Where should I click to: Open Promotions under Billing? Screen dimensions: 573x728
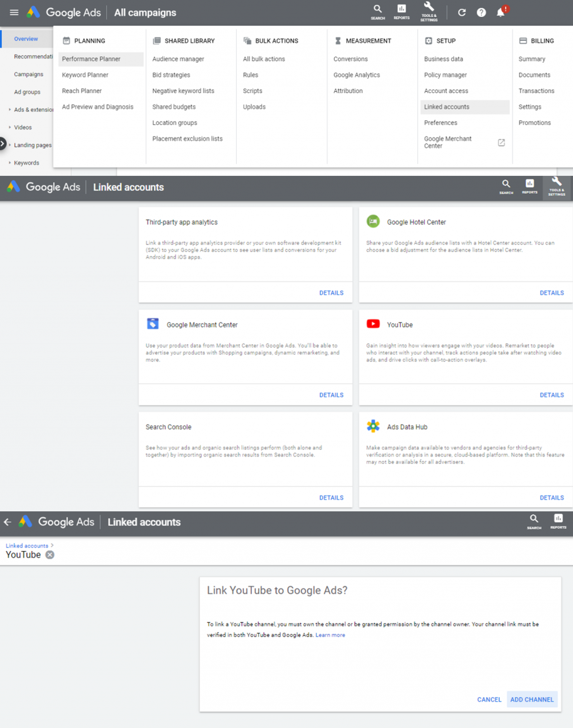(x=534, y=123)
